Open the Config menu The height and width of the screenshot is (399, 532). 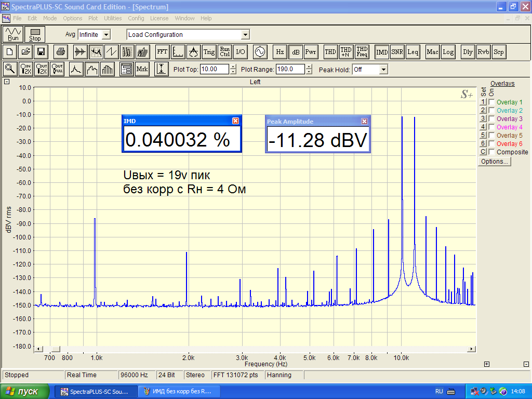pos(136,18)
